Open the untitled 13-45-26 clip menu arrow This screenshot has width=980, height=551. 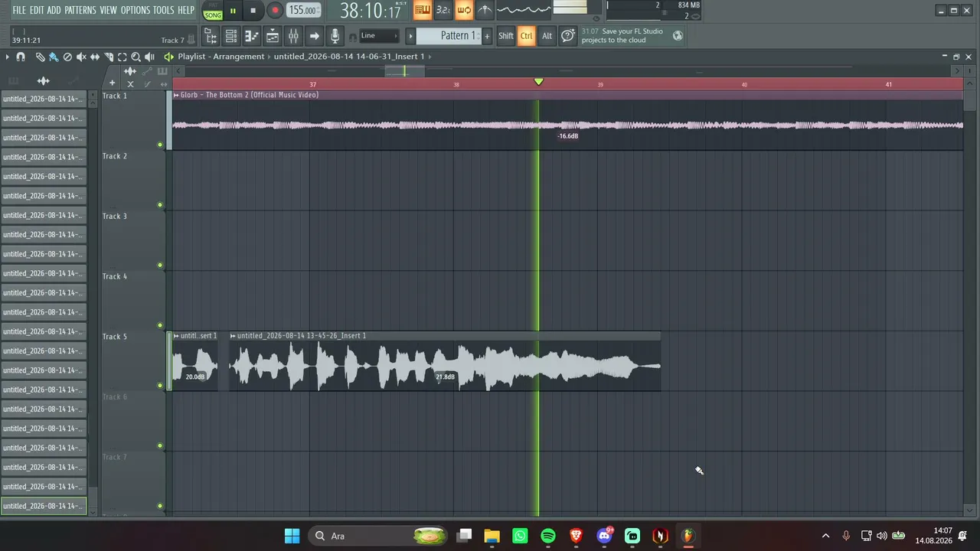pos(233,336)
